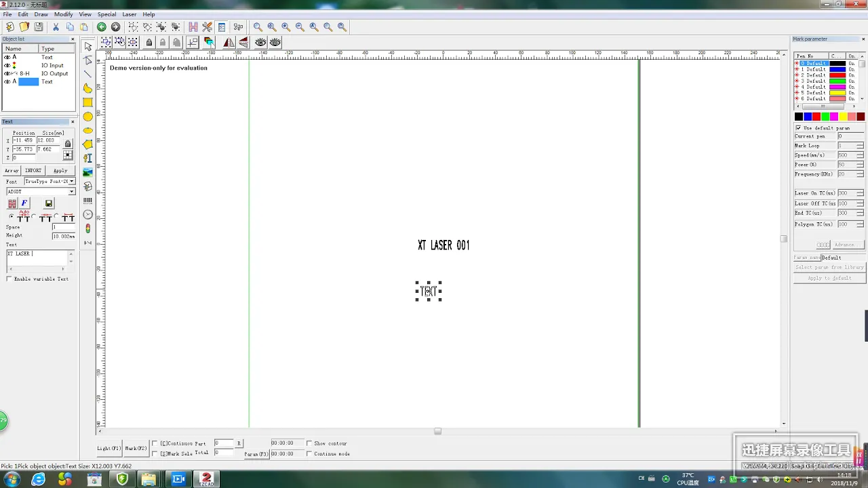Click the INPORT button
Screen dimensions: 868x488
click(x=33, y=171)
